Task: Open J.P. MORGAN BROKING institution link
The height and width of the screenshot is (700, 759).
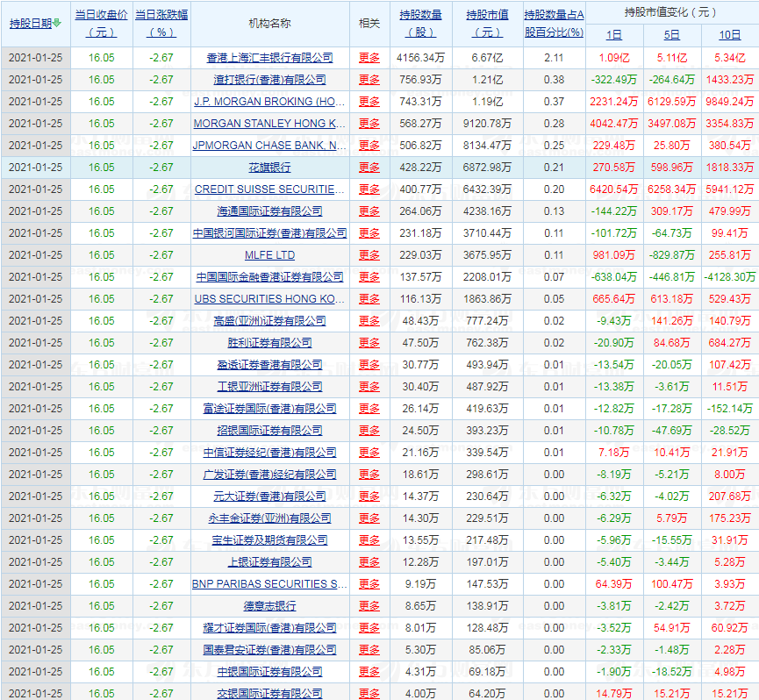Action: pyautogui.click(x=269, y=102)
